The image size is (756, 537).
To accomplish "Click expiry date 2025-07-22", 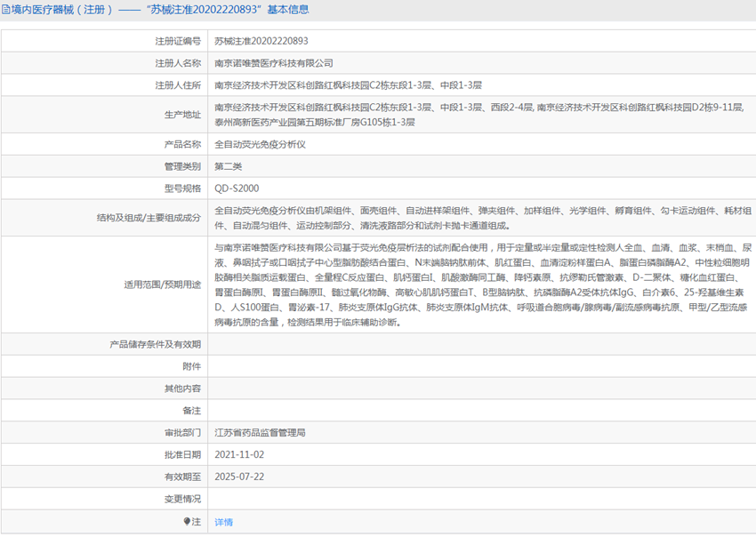I will [x=239, y=477].
